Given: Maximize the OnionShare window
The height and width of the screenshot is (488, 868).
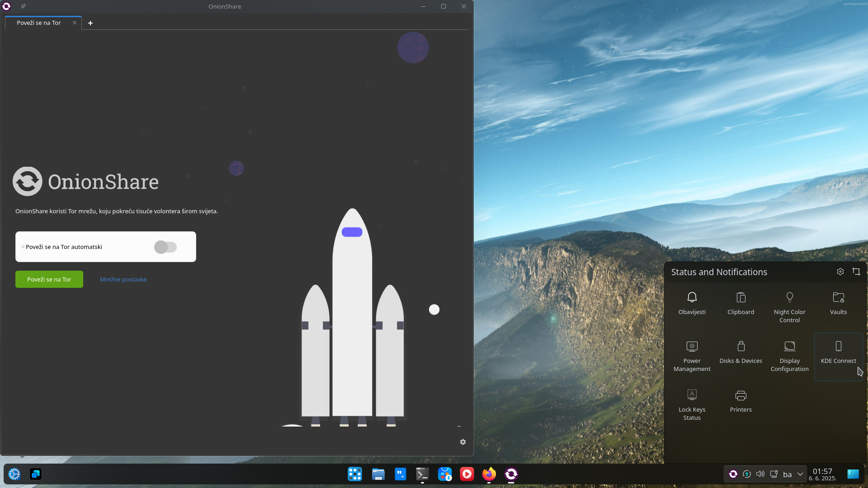Looking at the screenshot, I should (443, 6).
